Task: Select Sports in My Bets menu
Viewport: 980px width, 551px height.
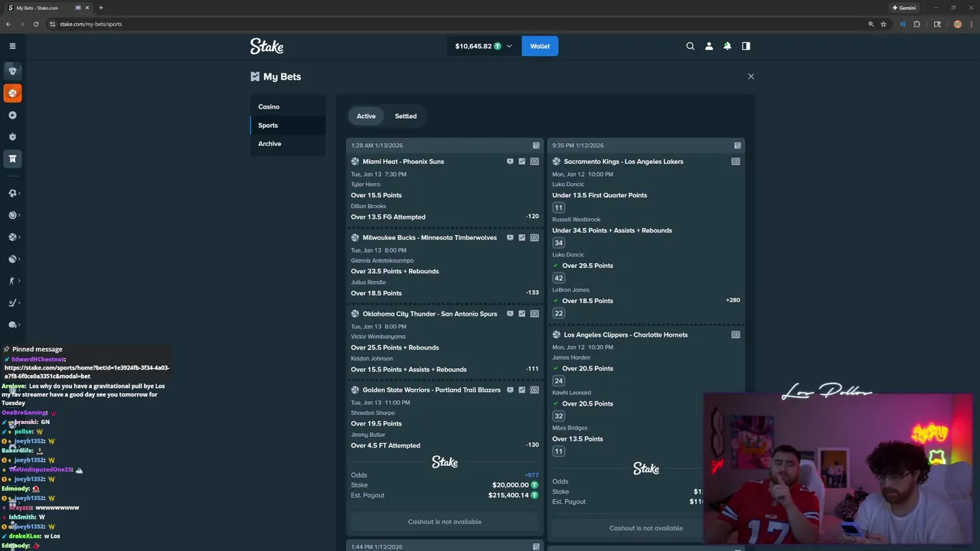Action: 288,125
